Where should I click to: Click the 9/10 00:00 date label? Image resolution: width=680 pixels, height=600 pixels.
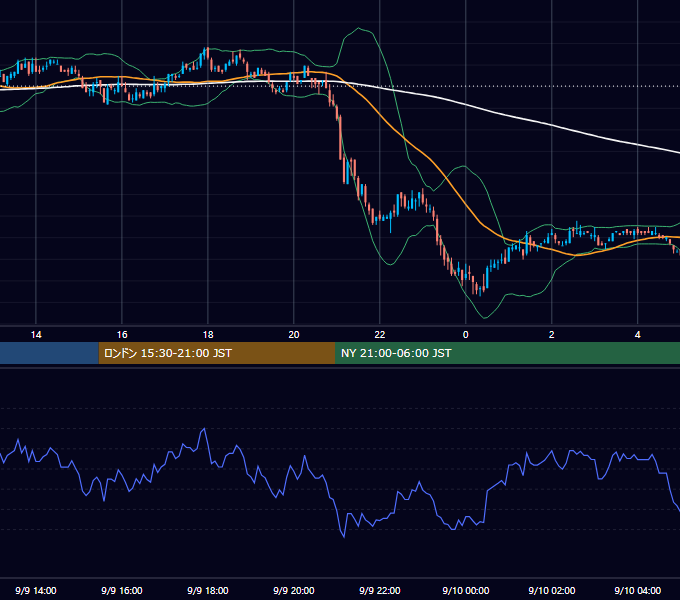point(465,590)
